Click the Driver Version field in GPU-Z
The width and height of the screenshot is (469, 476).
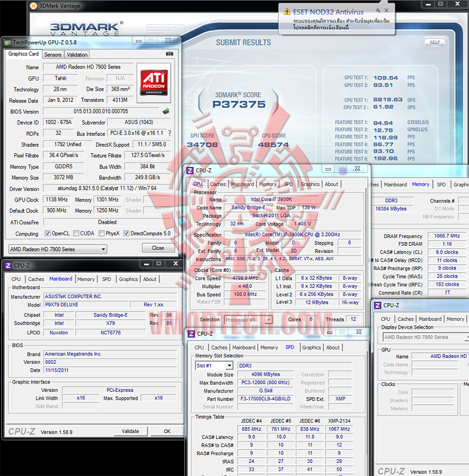pyautogui.click(x=107, y=188)
